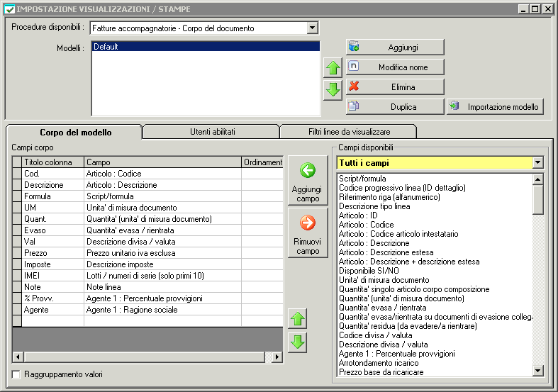Select the Default model in Modelli list
Image resolution: width=558 pixels, height=392 pixels.
[x=206, y=47]
